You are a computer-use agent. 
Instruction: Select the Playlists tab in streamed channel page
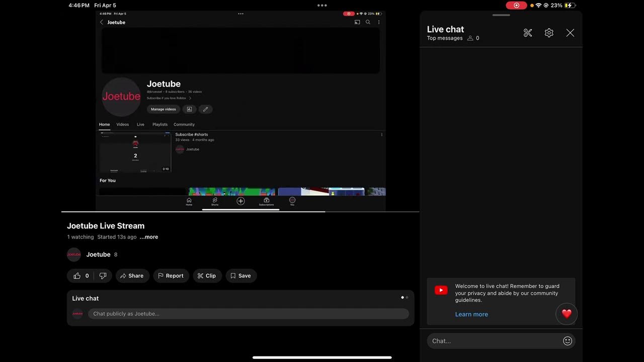click(160, 125)
